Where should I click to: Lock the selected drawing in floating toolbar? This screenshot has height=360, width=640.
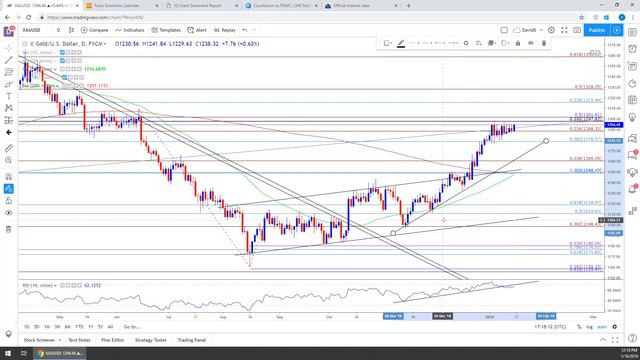(x=518, y=43)
